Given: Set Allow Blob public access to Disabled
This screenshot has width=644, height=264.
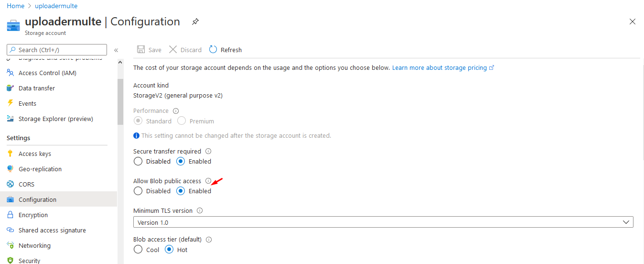Looking at the screenshot, I should (138, 191).
